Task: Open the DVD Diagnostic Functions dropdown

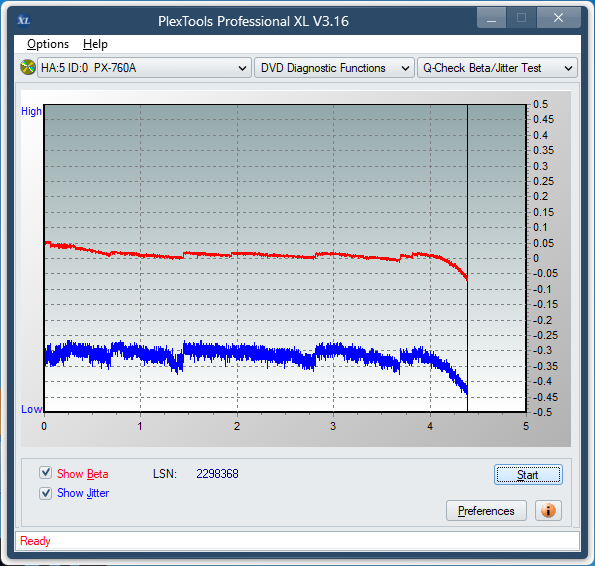Action: pos(334,68)
